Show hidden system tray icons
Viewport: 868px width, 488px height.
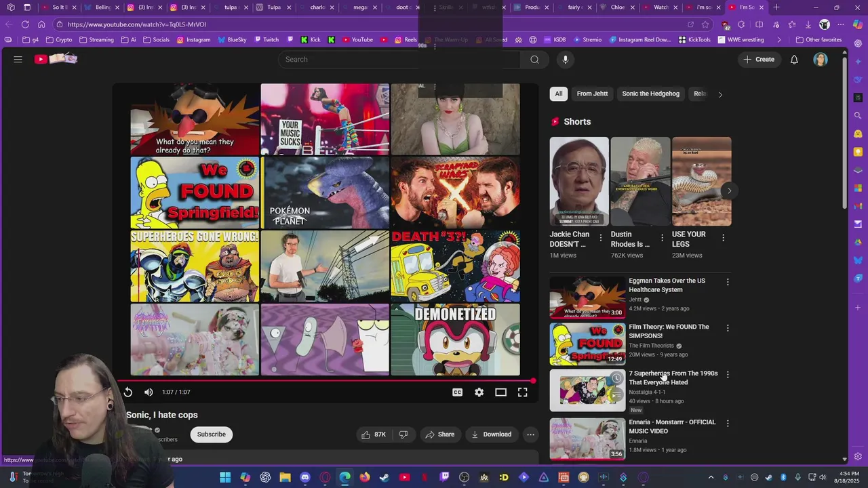pos(711,477)
